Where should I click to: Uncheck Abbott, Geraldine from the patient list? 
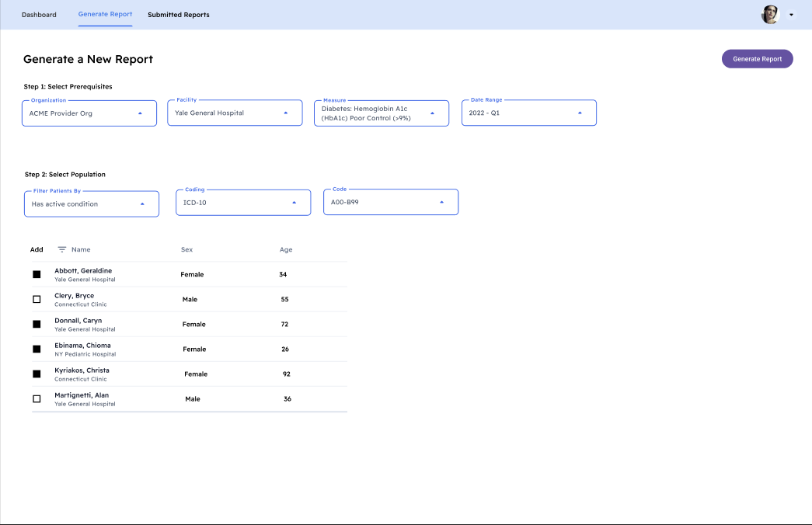click(x=36, y=274)
